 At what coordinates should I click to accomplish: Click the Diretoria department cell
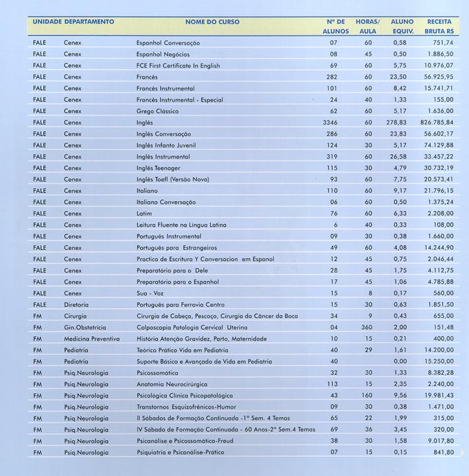[77, 305]
